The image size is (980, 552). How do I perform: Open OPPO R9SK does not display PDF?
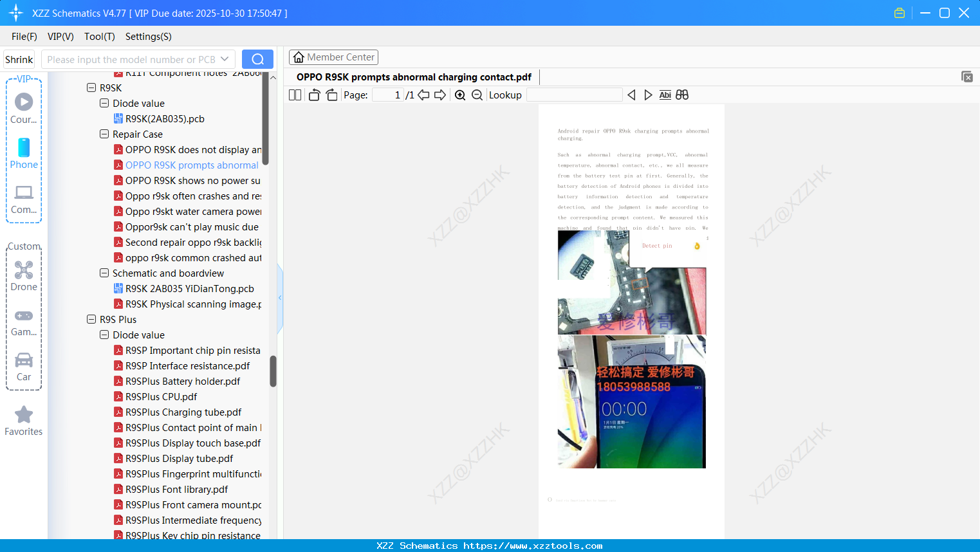(187, 149)
